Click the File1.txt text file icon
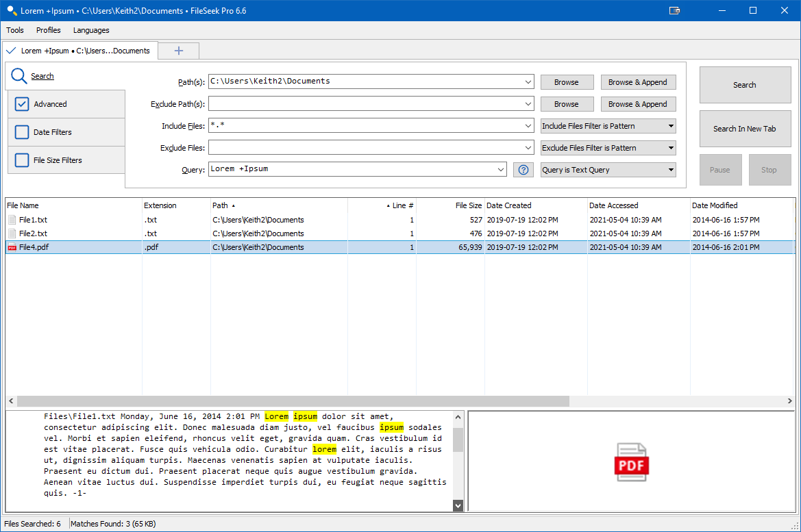The width and height of the screenshot is (801, 532). click(x=12, y=220)
